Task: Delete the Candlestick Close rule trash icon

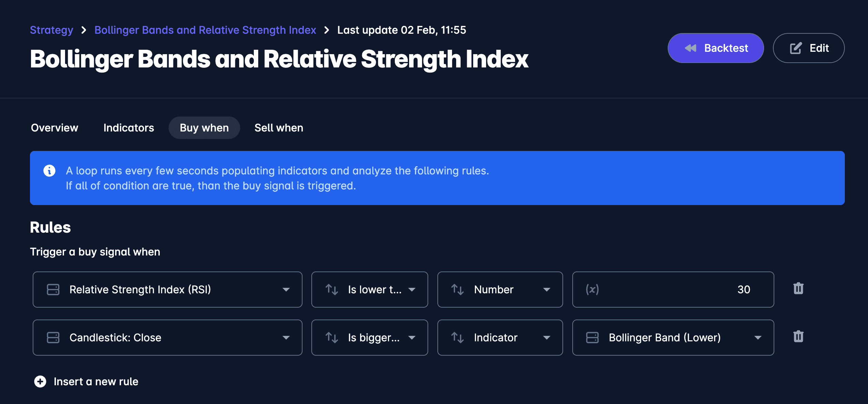Action: pyautogui.click(x=798, y=337)
